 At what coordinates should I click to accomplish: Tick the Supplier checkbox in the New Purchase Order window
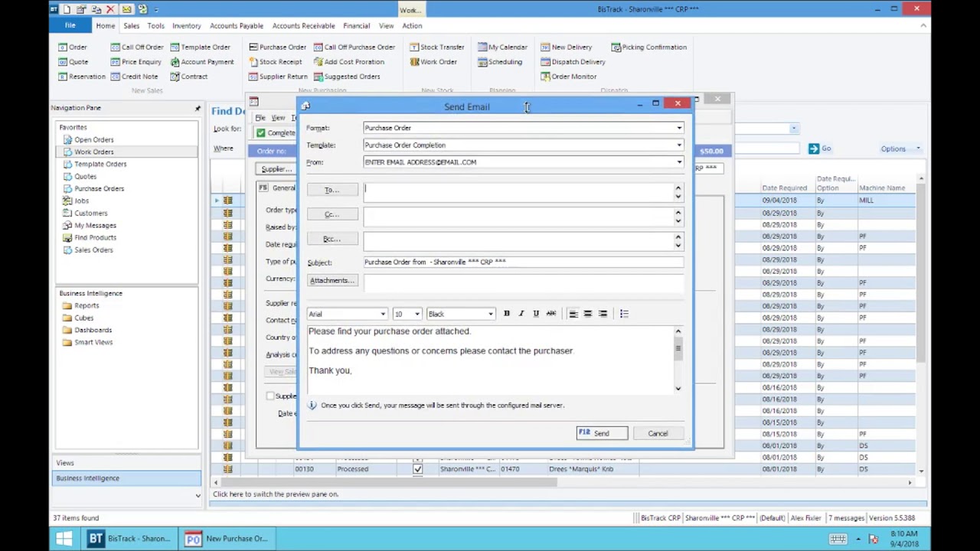pos(269,396)
